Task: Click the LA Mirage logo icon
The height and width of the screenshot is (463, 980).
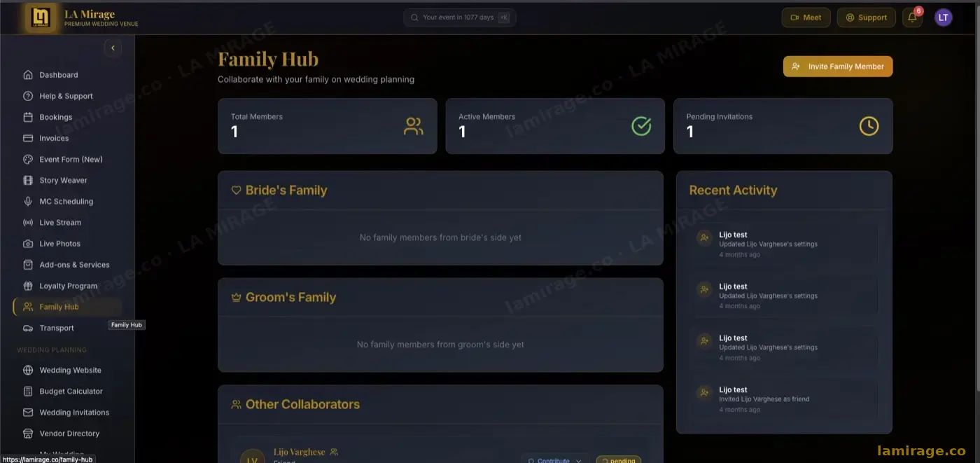Action: [41, 18]
